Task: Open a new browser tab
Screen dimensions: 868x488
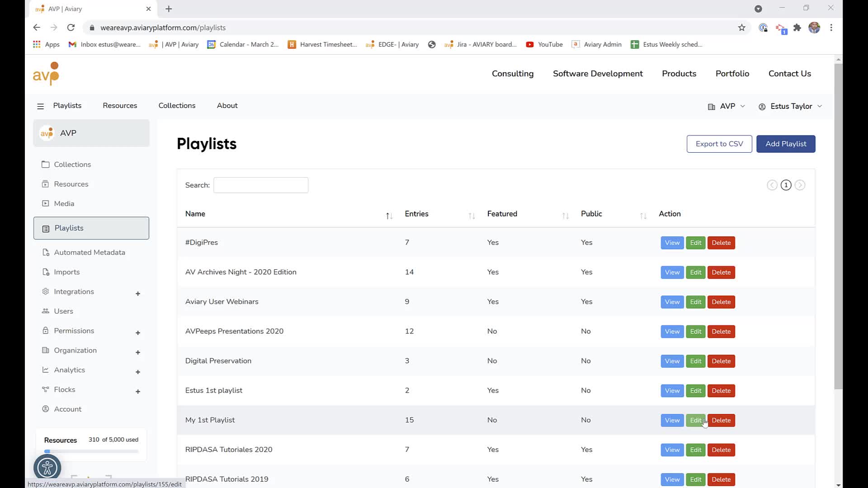Action: tap(169, 9)
